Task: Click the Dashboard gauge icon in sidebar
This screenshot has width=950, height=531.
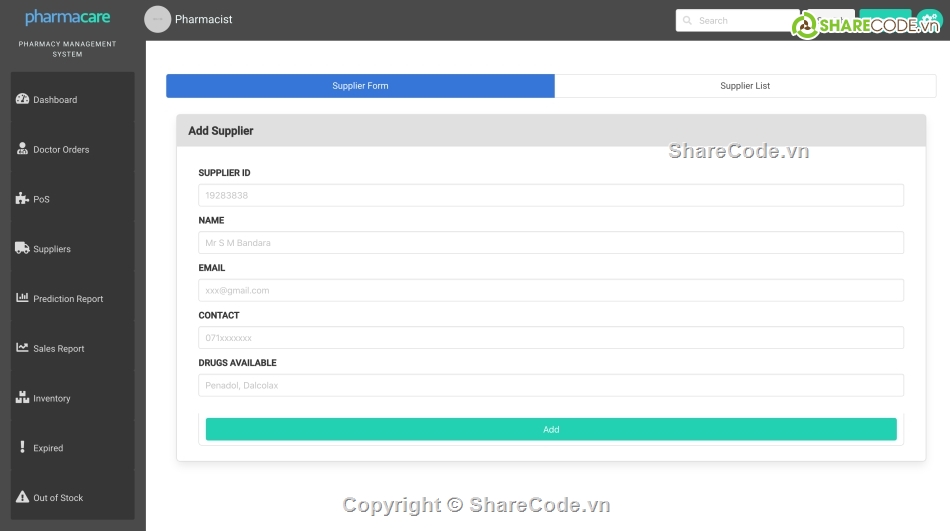Action: [x=22, y=99]
